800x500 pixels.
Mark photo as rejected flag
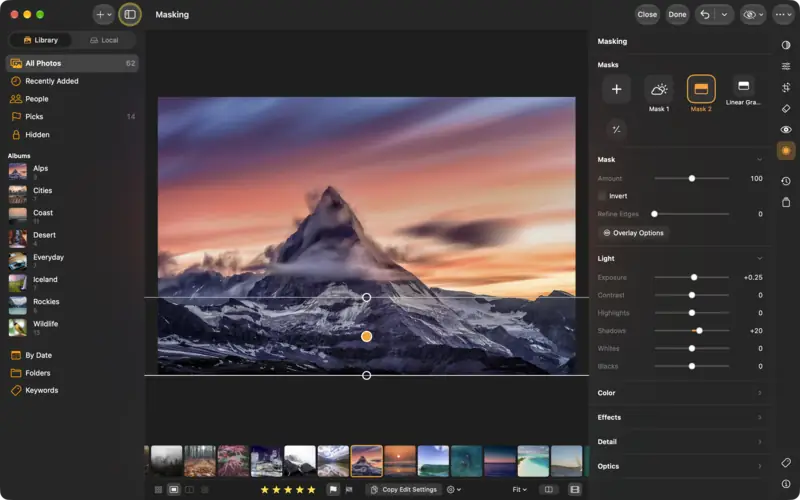pos(349,490)
